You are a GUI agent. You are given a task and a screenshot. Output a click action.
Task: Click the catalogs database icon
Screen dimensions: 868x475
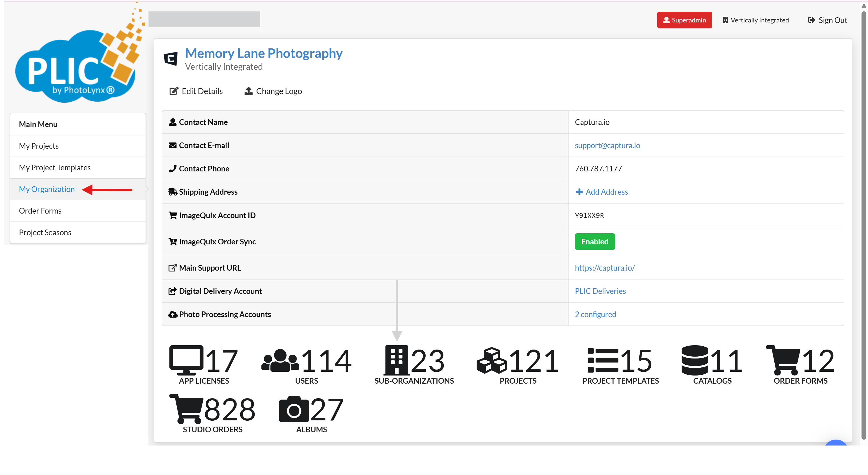(x=695, y=360)
